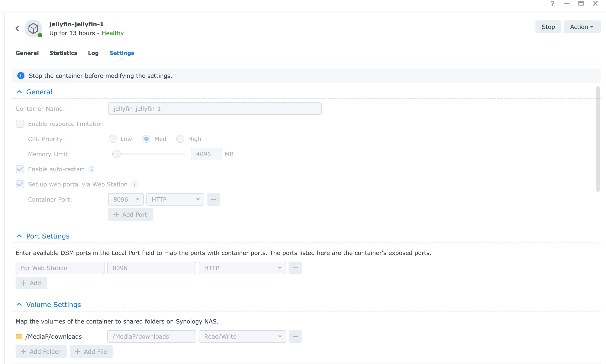Open the help question mark icon

tap(552, 3)
